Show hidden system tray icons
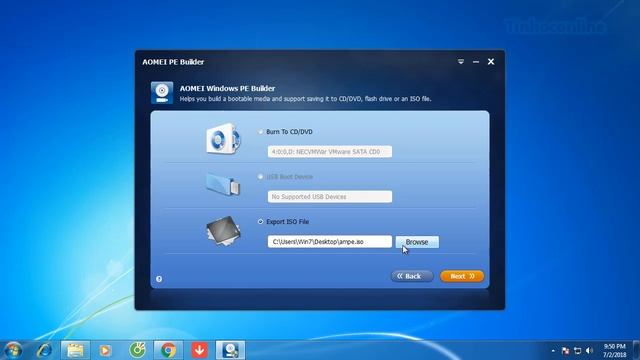 553,351
